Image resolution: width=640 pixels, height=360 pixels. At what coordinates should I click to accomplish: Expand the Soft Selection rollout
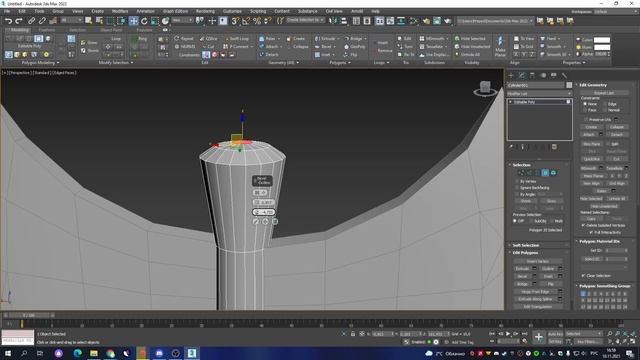[526, 245]
